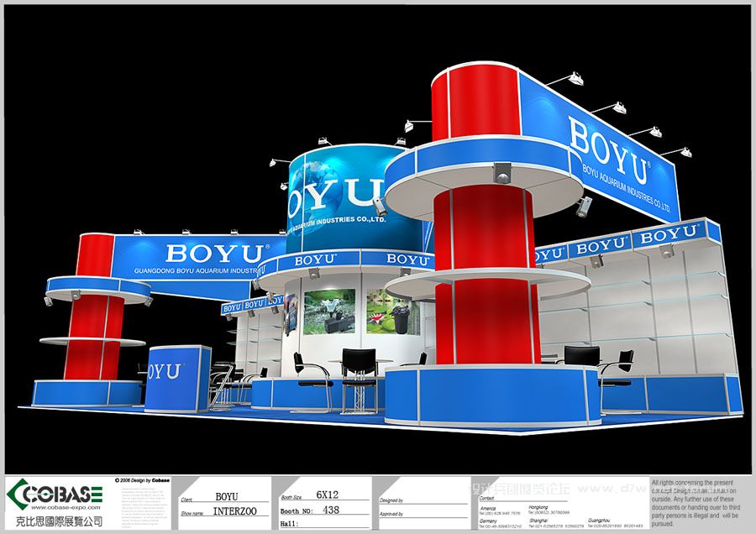Select the booth size value '6X12'
756x534 pixels.
pos(328,495)
